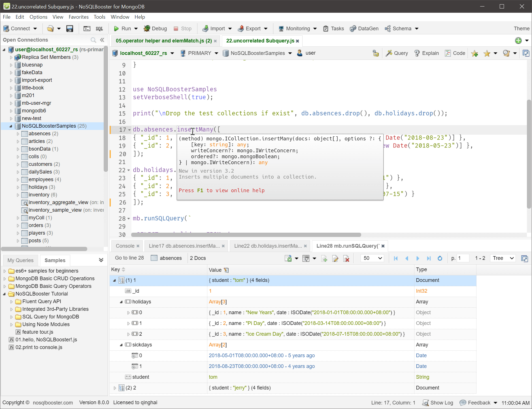Click the page number input field
This screenshot has width=532, height=409.
(463, 258)
